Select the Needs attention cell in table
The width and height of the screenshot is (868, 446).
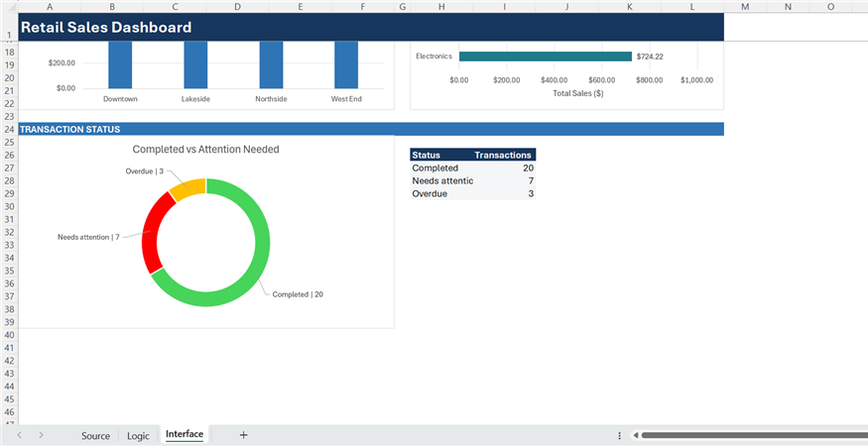[441, 181]
